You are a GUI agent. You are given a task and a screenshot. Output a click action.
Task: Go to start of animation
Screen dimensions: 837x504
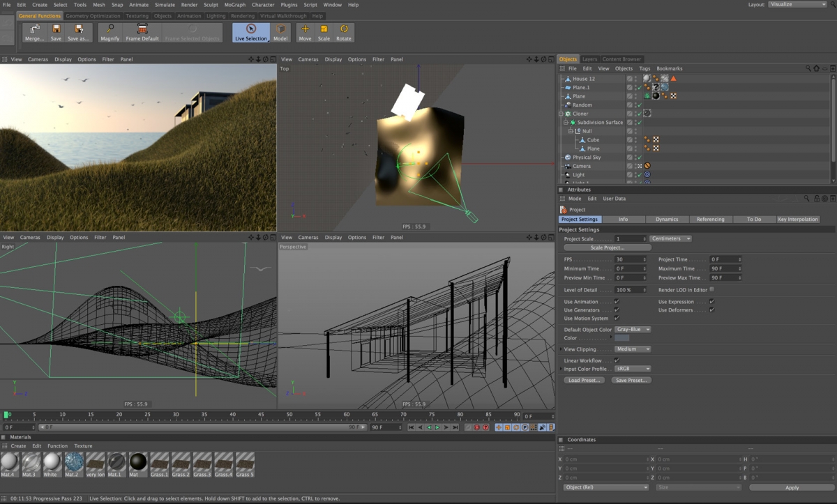(412, 427)
